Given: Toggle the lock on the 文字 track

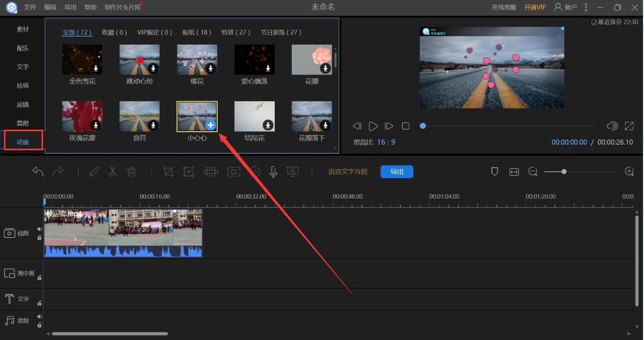Looking at the screenshot, I should (40, 303).
